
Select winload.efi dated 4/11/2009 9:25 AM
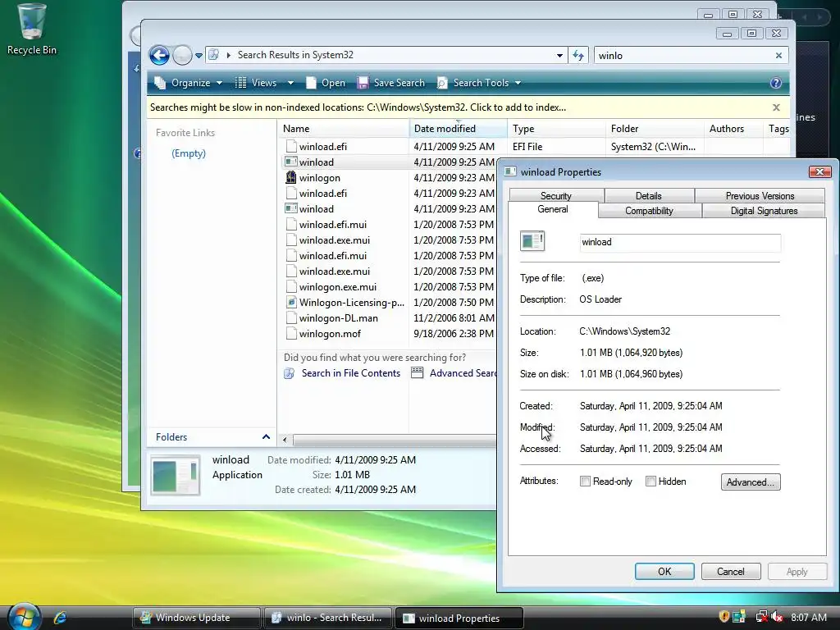pyautogui.click(x=323, y=147)
